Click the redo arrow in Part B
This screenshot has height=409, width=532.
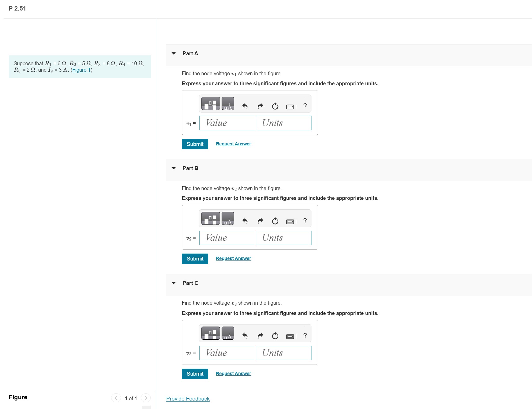click(x=260, y=221)
